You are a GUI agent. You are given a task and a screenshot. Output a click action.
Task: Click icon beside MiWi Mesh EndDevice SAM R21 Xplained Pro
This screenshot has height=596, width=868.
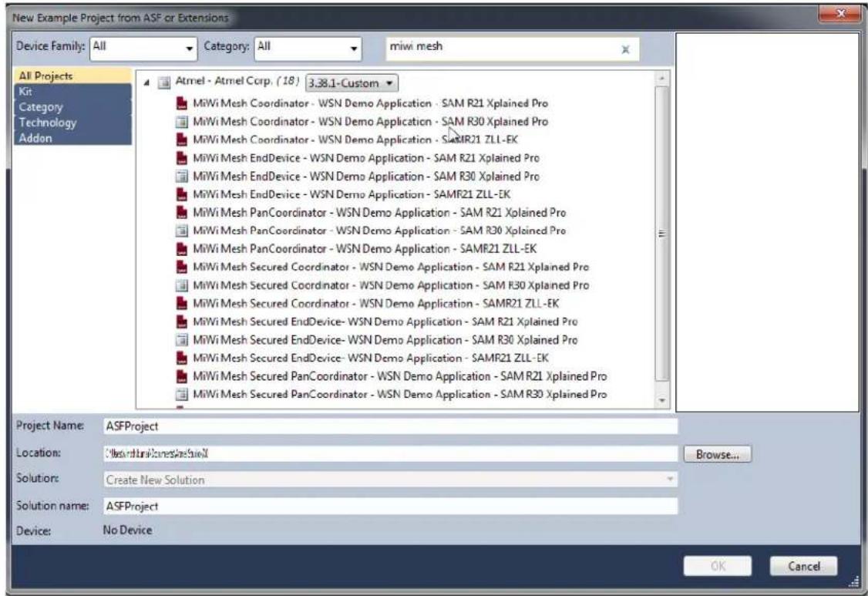coord(182,158)
